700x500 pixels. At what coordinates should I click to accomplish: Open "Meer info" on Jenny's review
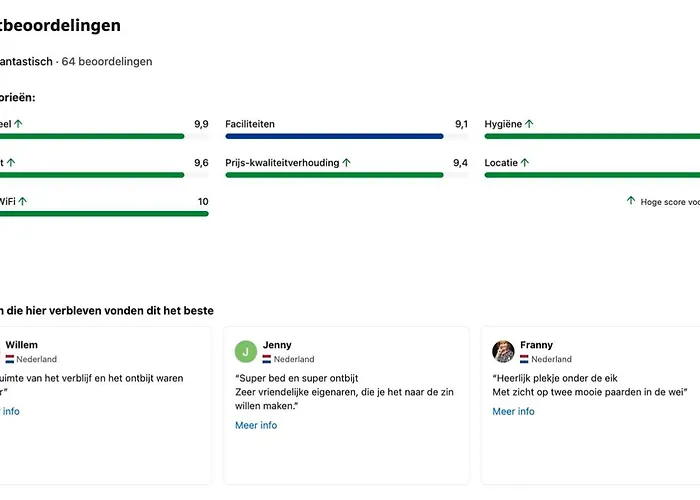point(256,425)
